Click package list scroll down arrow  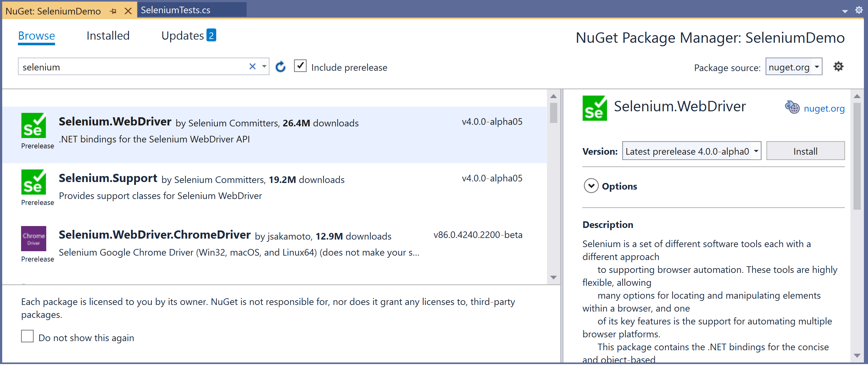pos(553,278)
